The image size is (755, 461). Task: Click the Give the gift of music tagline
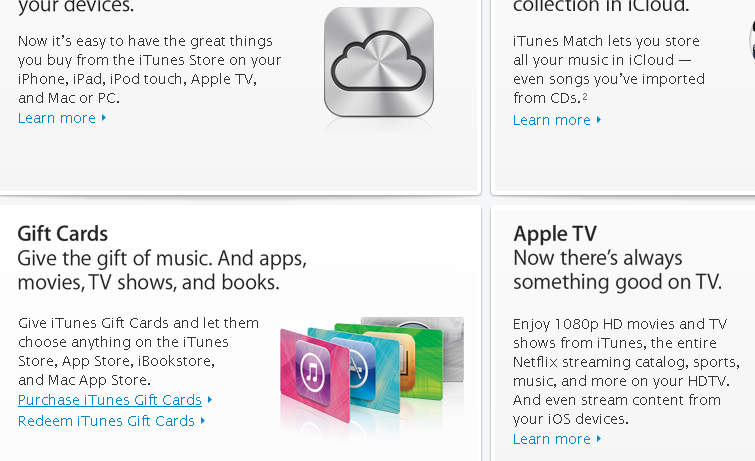pyautogui.click(x=162, y=270)
